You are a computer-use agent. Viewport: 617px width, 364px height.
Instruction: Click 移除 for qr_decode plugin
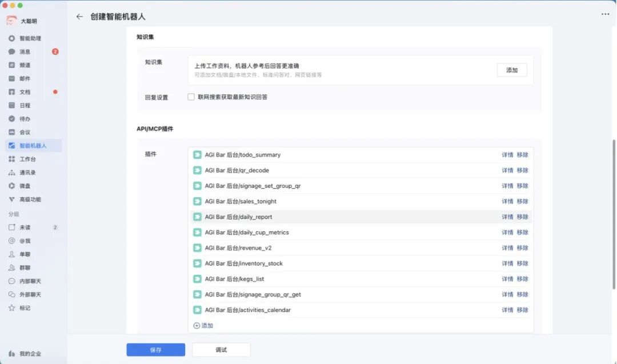(522, 170)
